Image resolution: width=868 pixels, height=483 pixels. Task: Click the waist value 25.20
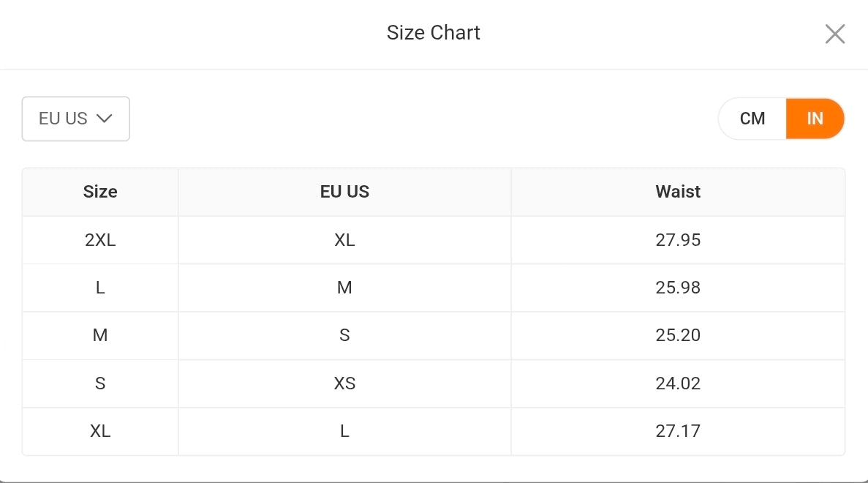point(678,335)
